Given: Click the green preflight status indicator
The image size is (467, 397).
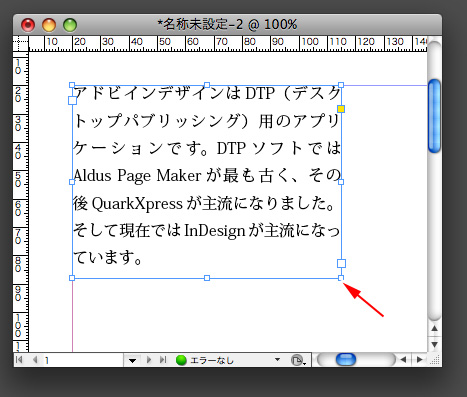Looking at the screenshot, I should click(181, 360).
